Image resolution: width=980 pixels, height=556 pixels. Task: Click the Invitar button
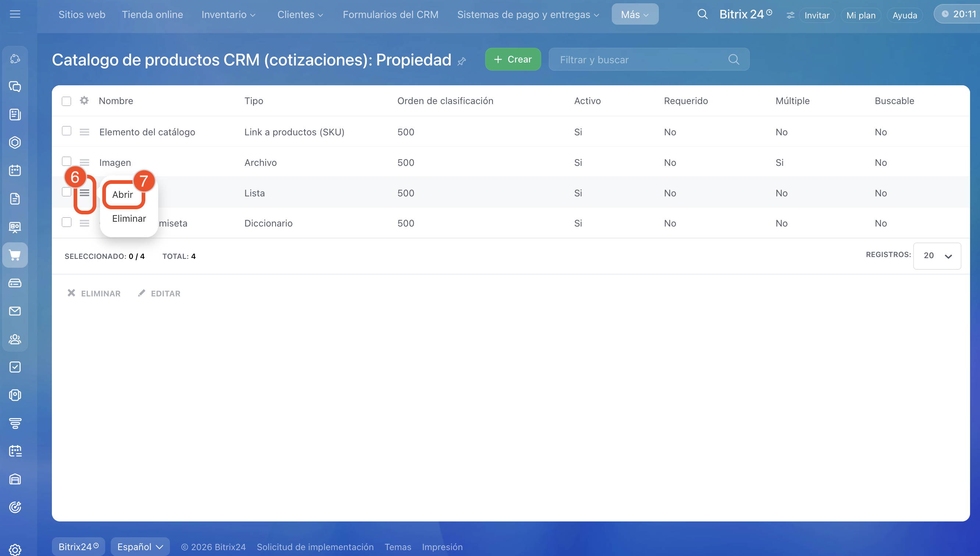point(817,15)
